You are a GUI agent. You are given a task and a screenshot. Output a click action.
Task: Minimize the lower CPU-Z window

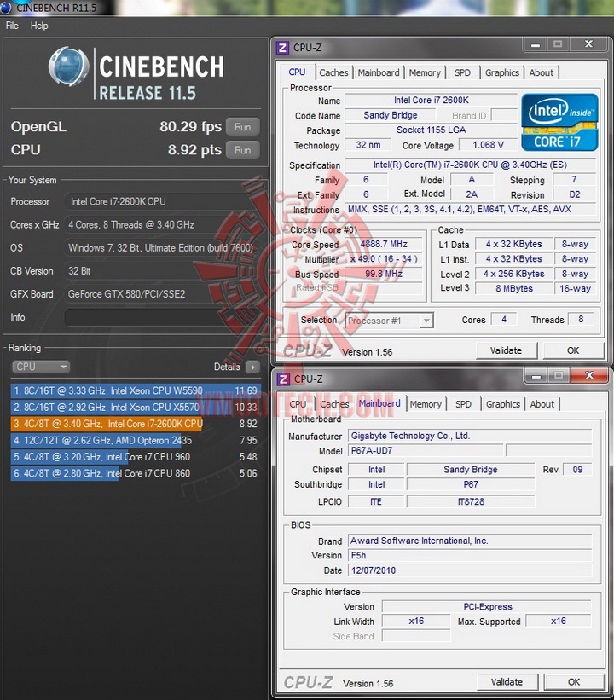click(536, 375)
